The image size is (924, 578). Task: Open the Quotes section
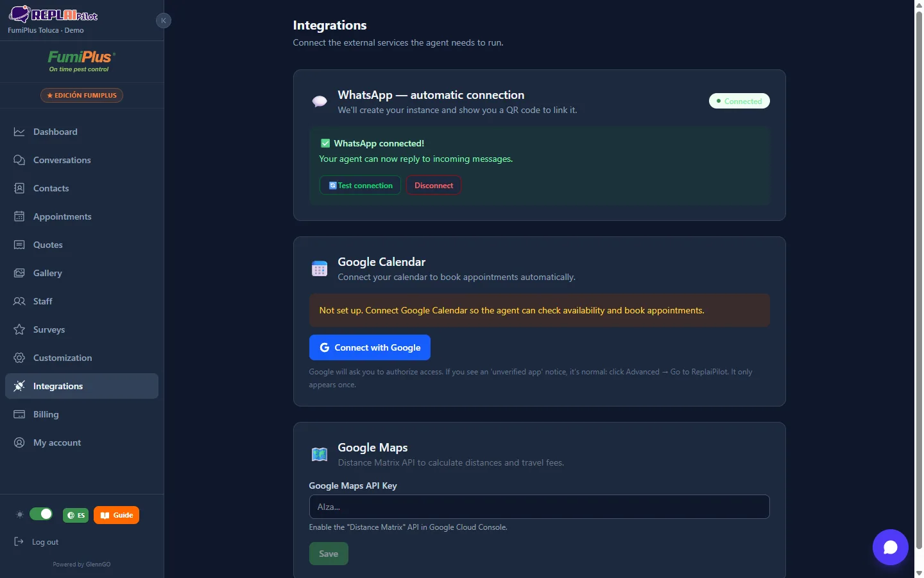81,245
